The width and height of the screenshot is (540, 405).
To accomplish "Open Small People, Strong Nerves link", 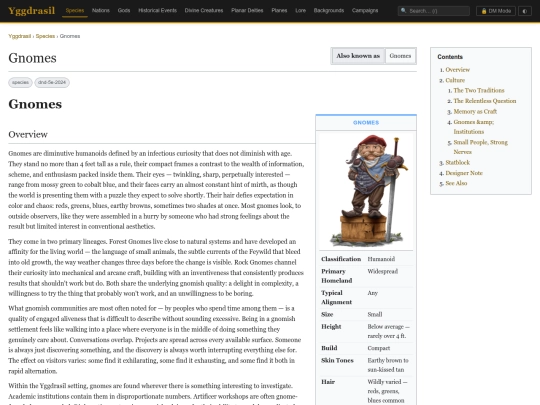I will coord(480,147).
